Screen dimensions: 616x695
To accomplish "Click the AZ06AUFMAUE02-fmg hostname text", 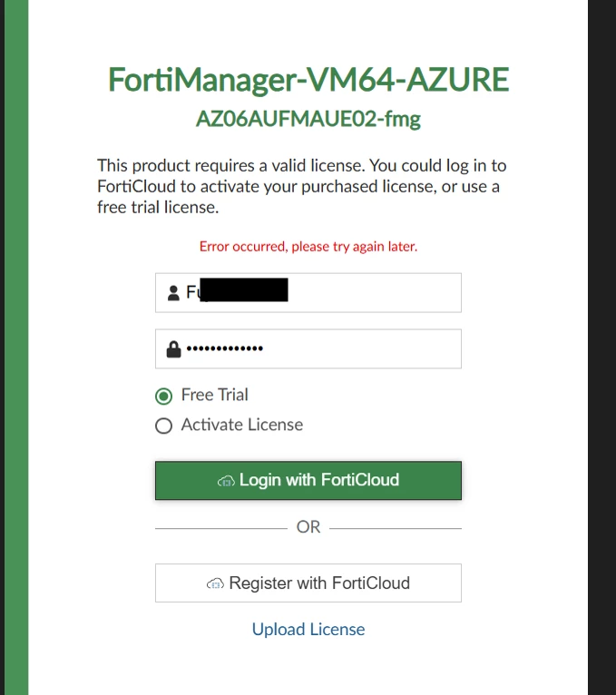I will [x=308, y=119].
